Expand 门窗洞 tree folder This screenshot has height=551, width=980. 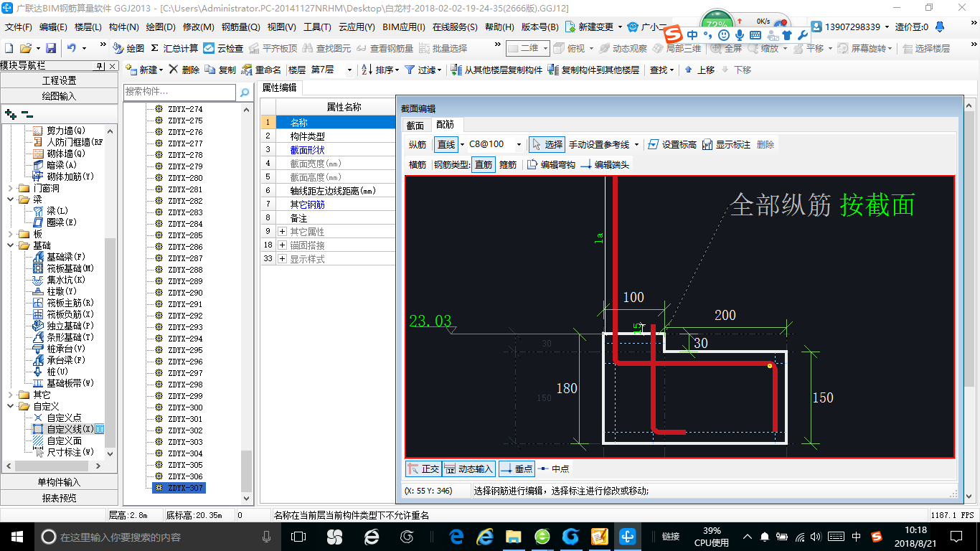point(9,188)
